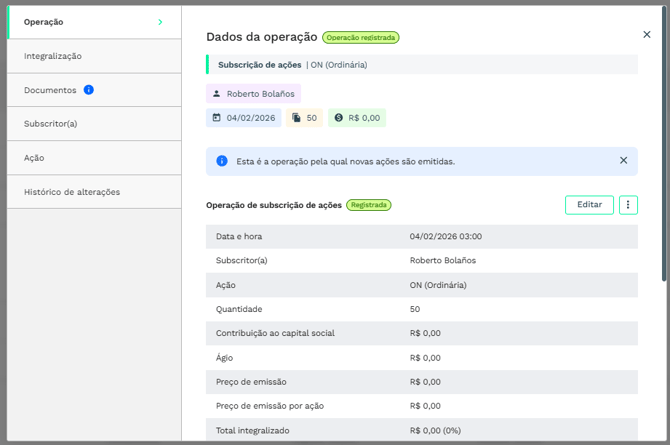Image resolution: width=670 pixels, height=445 pixels.
Task: Click the calendar icon beside 04/02/2026
Action: [x=216, y=118]
